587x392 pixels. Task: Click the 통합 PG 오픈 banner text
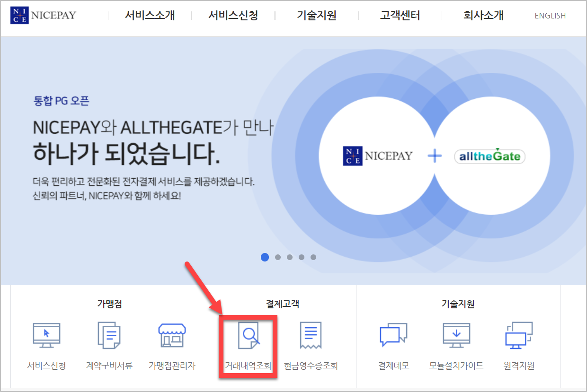[x=62, y=101]
